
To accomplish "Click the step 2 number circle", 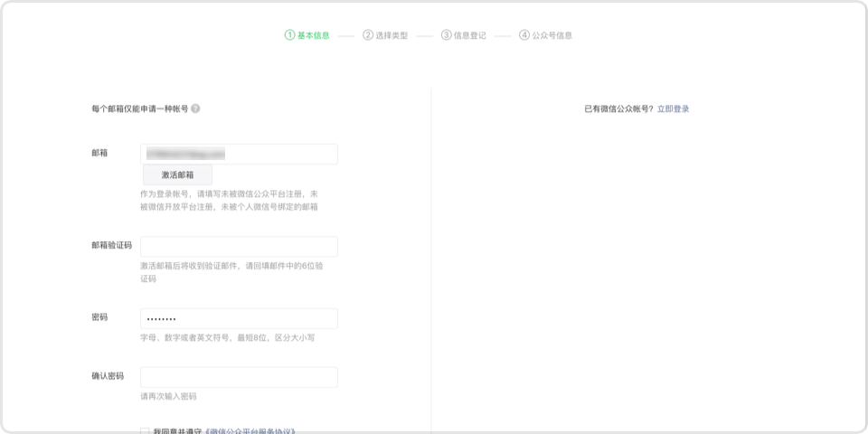I will [368, 35].
